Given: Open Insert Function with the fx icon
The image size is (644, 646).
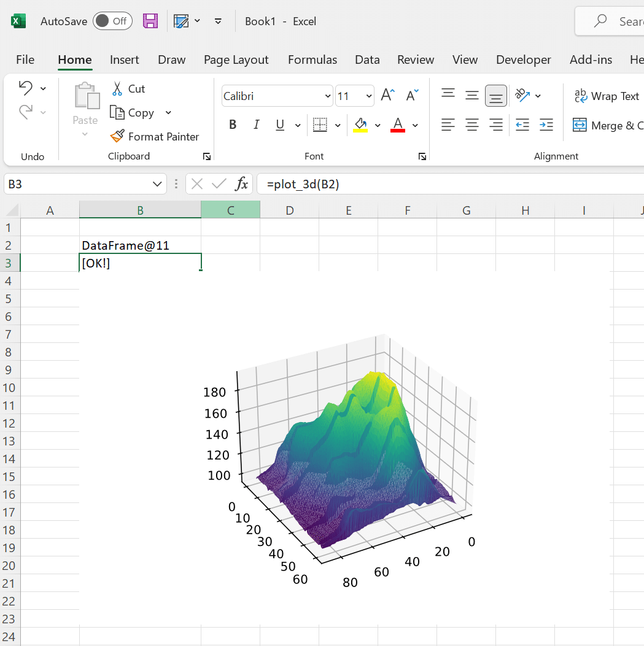Looking at the screenshot, I should click(x=242, y=184).
